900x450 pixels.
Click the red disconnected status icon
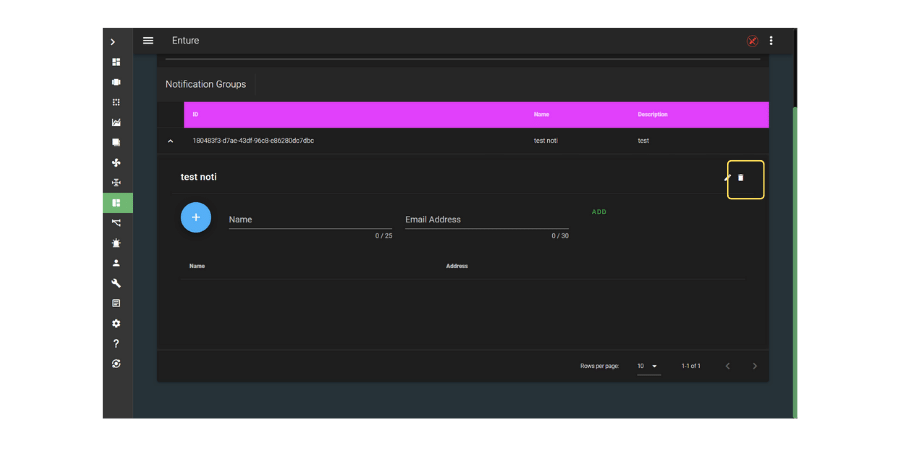(x=752, y=41)
